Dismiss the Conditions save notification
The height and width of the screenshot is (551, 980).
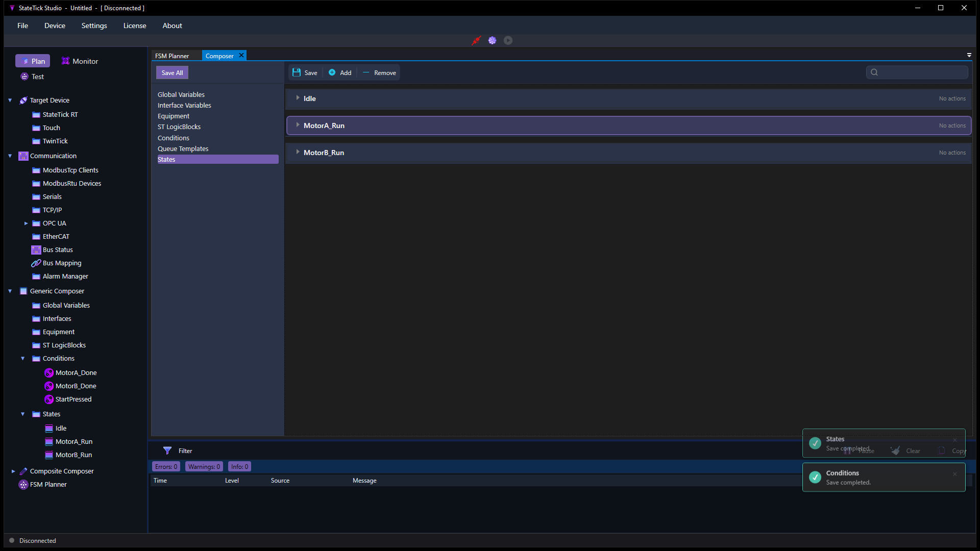click(x=955, y=474)
